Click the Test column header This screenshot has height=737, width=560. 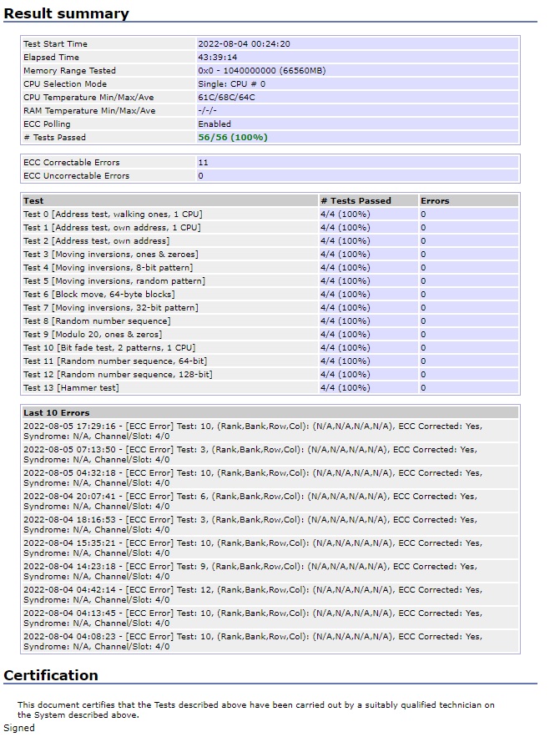coord(33,201)
